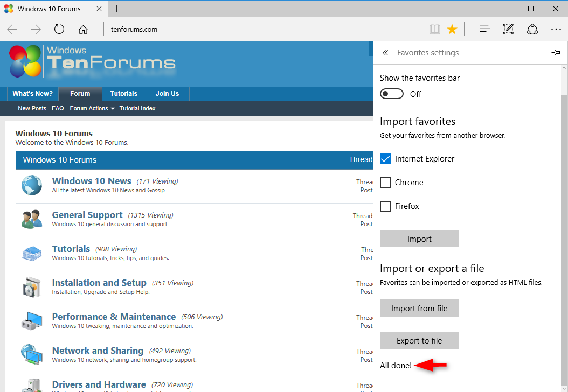The width and height of the screenshot is (568, 392).
Task: Open Network and Sharing forum link
Action: click(98, 351)
